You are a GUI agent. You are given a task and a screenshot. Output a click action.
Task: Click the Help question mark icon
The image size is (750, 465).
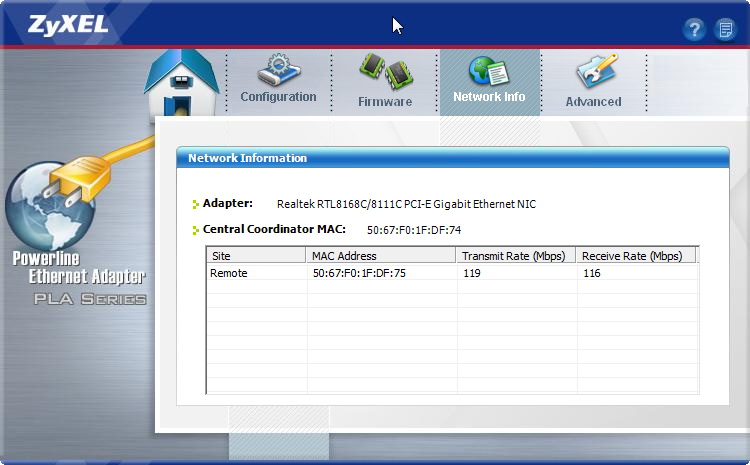coord(694,29)
